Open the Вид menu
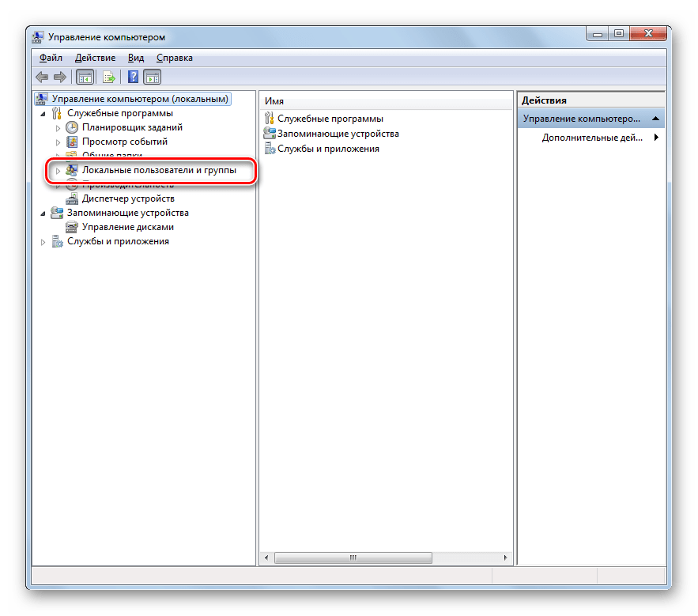Image resolution: width=698 pixels, height=616 pixels. pyautogui.click(x=136, y=58)
